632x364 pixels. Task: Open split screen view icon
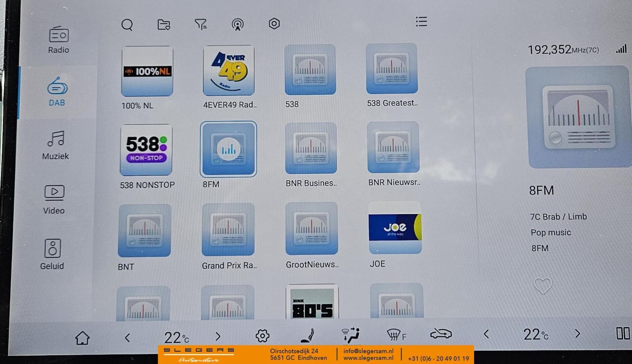[623, 333]
